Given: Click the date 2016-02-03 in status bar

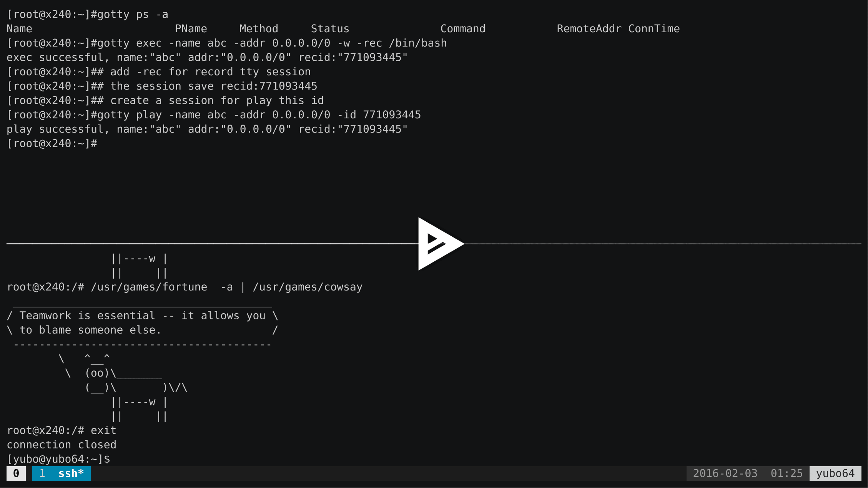Looking at the screenshot, I should (x=725, y=473).
